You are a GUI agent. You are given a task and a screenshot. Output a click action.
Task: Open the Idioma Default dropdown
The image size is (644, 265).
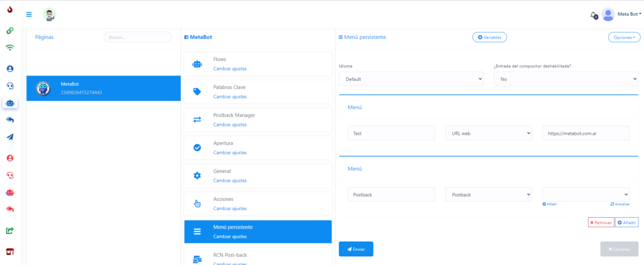[x=411, y=79]
